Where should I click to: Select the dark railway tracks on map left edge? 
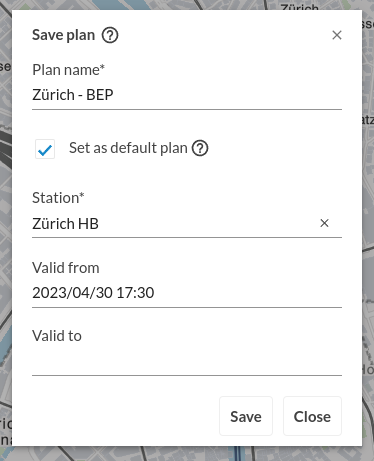pyautogui.click(x=6, y=150)
